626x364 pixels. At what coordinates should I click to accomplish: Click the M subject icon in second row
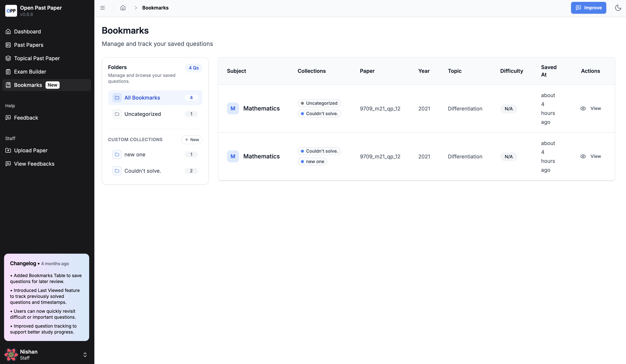pyautogui.click(x=233, y=156)
